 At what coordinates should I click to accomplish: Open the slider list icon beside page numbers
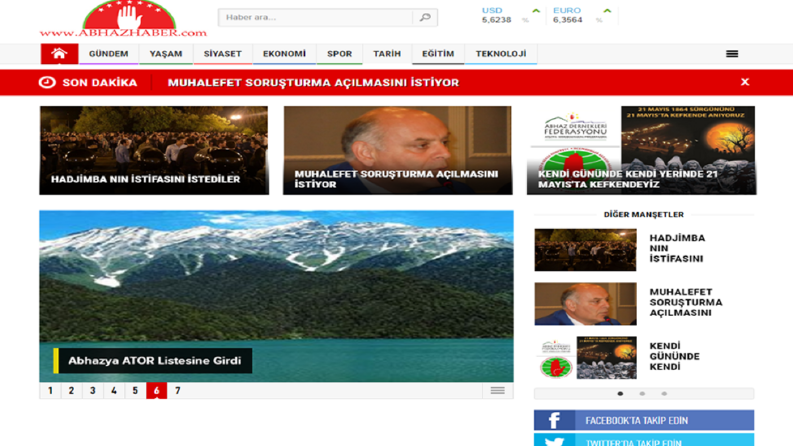coord(498,390)
